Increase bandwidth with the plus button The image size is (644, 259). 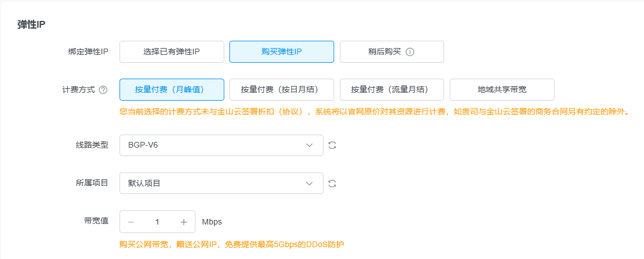pyautogui.click(x=184, y=222)
